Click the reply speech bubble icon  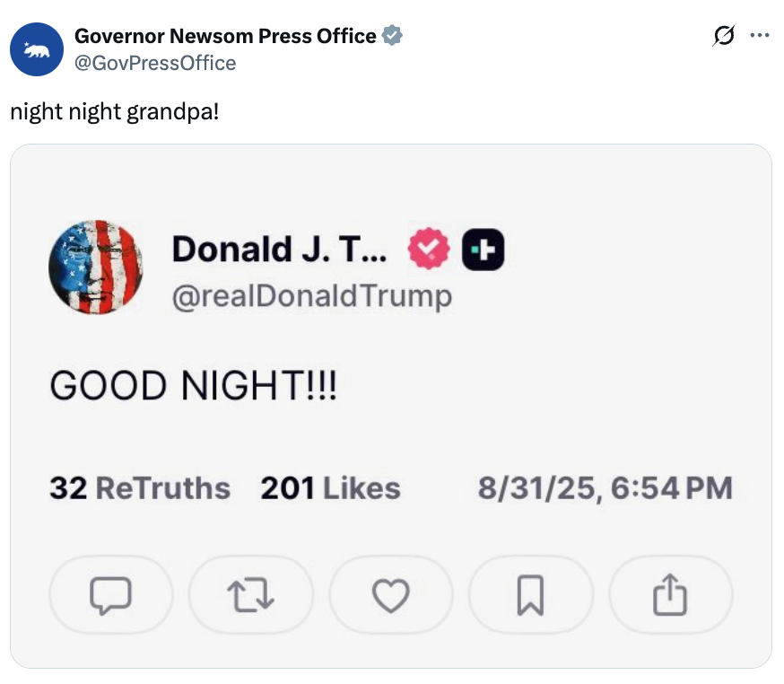point(110,594)
